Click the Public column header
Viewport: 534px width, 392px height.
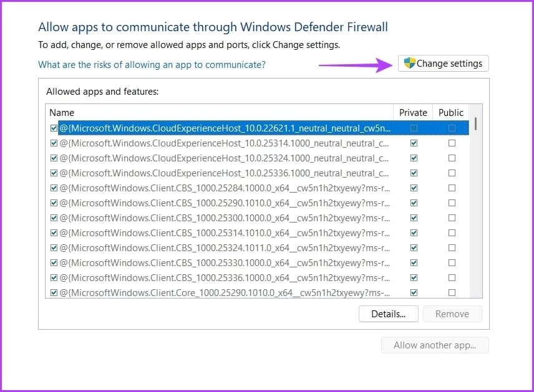(451, 113)
